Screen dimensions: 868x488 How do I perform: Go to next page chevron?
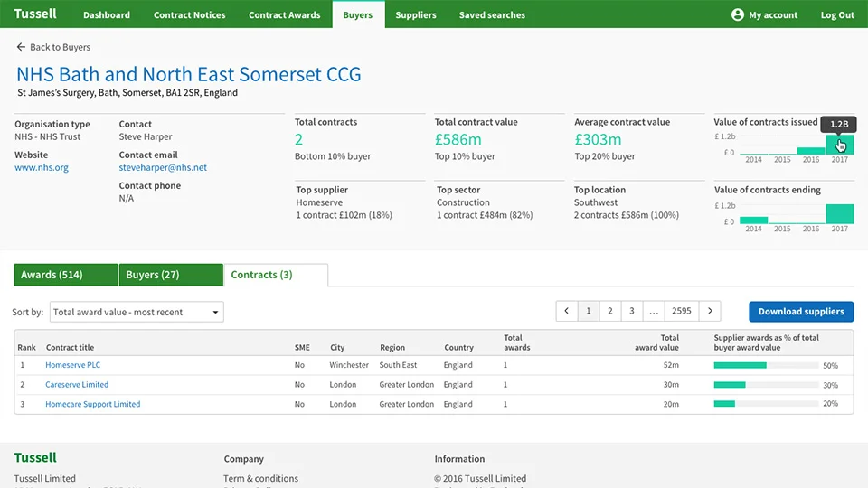pyautogui.click(x=710, y=312)
